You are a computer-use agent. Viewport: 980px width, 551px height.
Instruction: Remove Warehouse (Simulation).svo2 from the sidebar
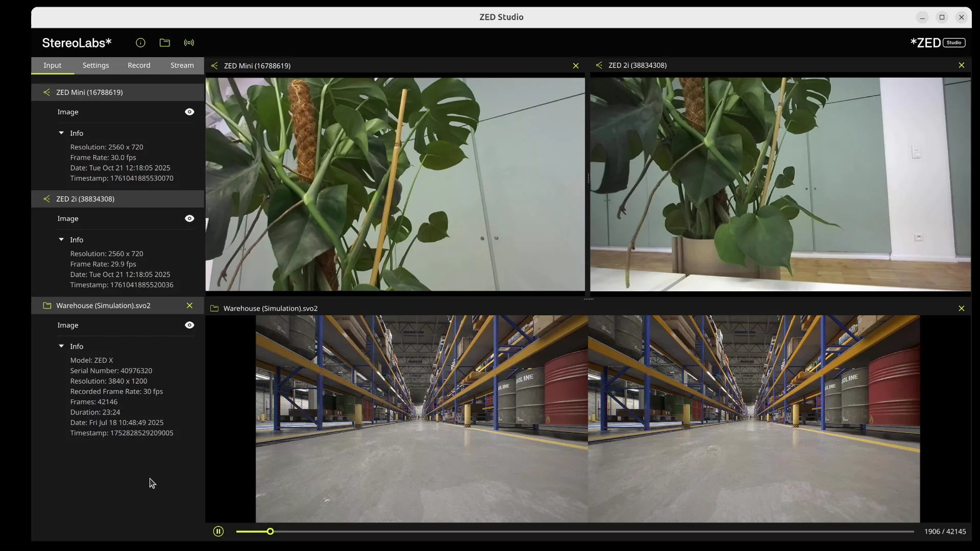[189, 306]
